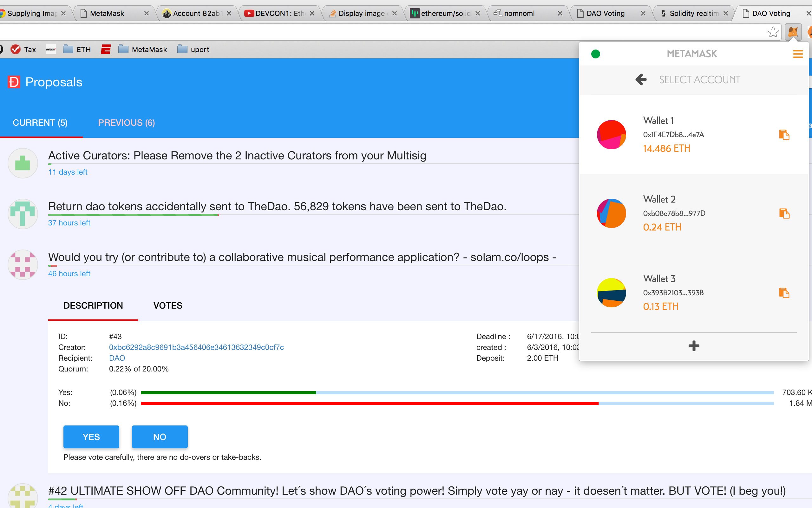Select the Wallet 2 account name
This screenshot has height=508, width=812.
pos(659,199)
